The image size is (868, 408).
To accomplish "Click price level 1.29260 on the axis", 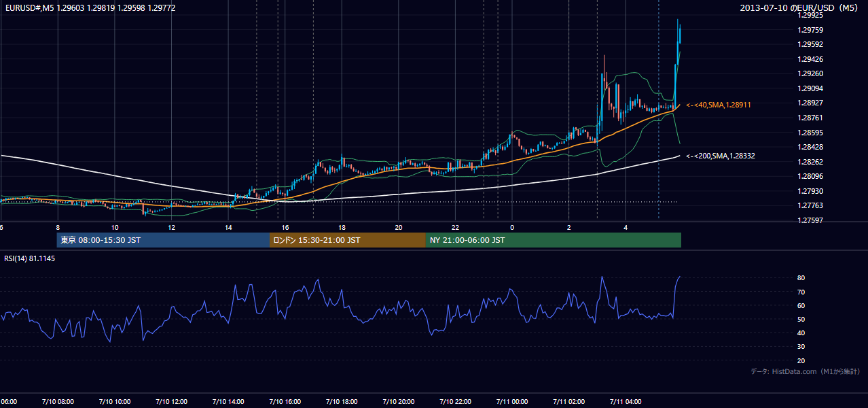I will pos(810,73).
